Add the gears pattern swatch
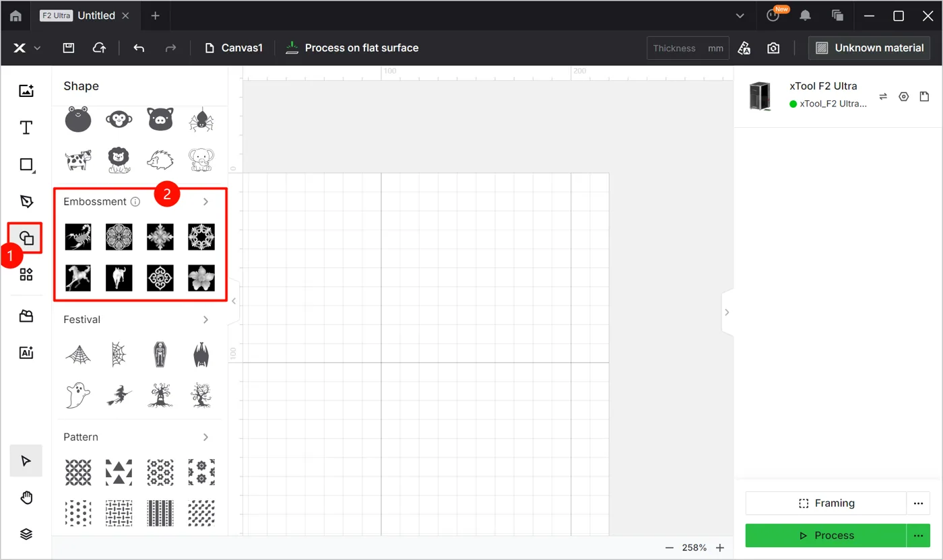 [201, 473]
